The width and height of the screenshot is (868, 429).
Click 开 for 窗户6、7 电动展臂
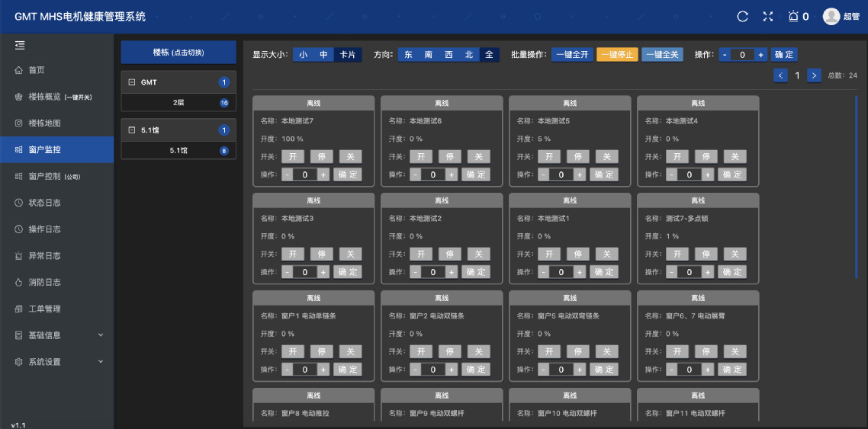[677, 351]
